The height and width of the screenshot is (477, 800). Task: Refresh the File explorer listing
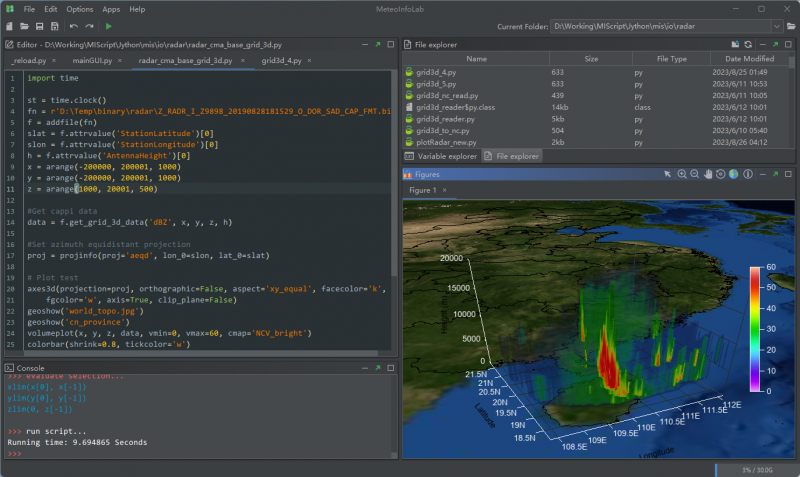coord(748,44)
